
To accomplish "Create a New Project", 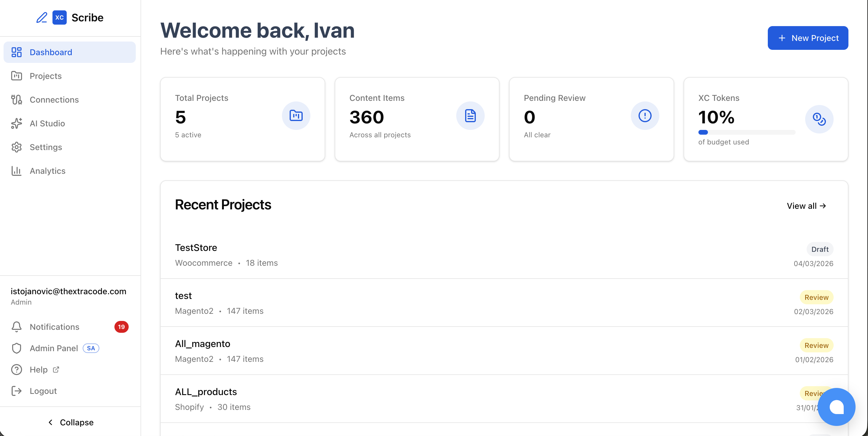I will pos(808,38).
